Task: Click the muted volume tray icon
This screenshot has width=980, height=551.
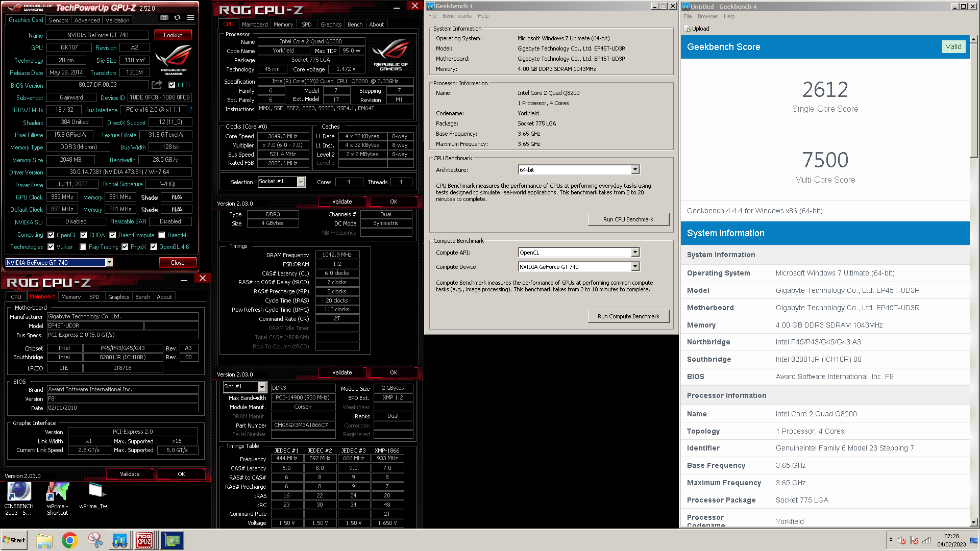Action: click(902, 540)
